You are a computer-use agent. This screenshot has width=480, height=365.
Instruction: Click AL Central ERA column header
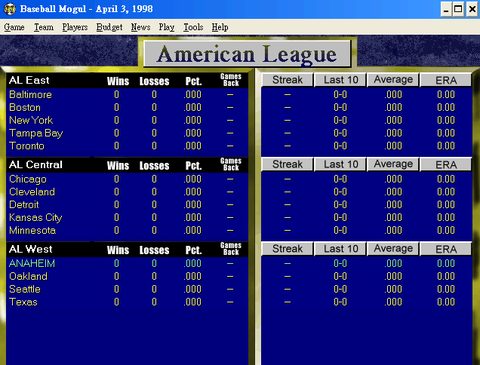446,164
